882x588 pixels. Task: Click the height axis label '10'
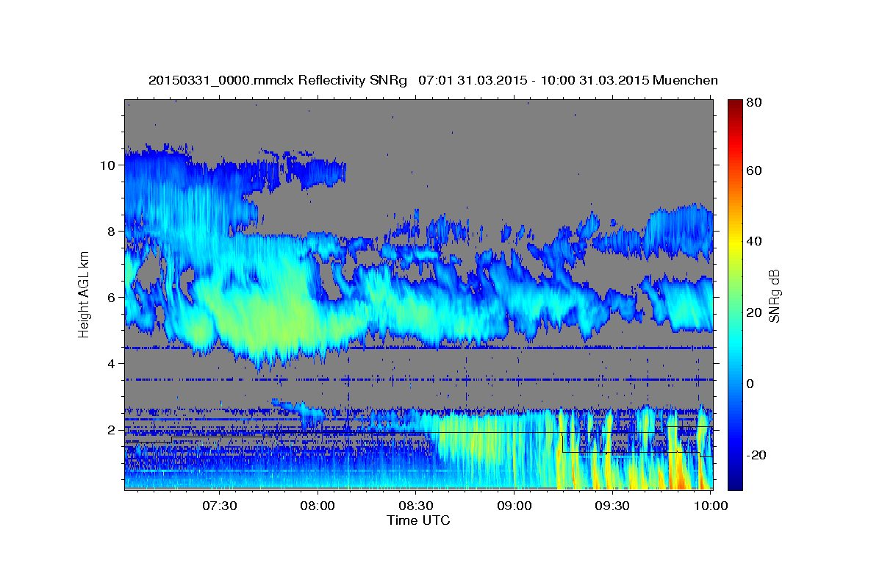click(108, 165)
